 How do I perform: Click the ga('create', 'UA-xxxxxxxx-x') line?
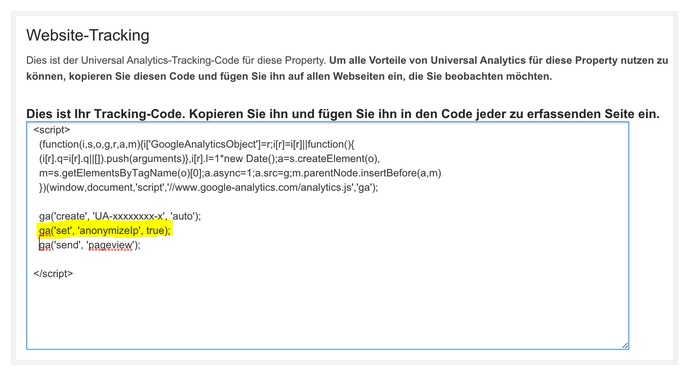point(120,216)
